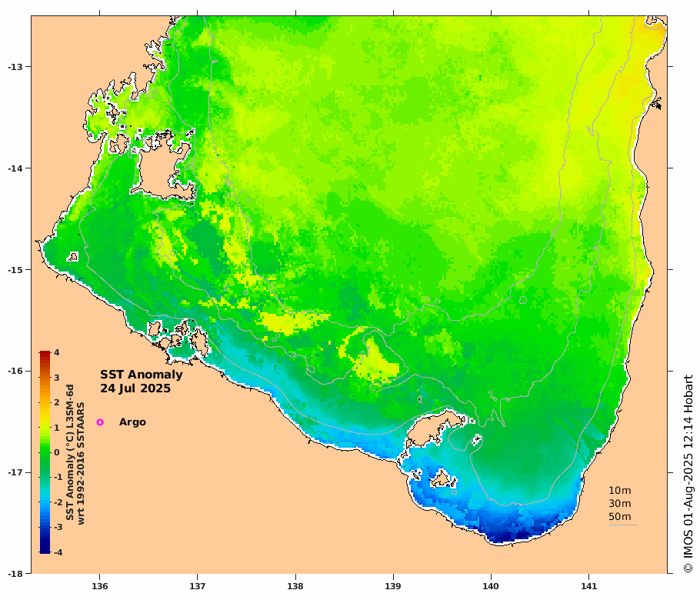This screenshot has width=700, height=600.
Task: Click colorbar value '-2'
Action: pyautogui.click(x=58, y=502)
